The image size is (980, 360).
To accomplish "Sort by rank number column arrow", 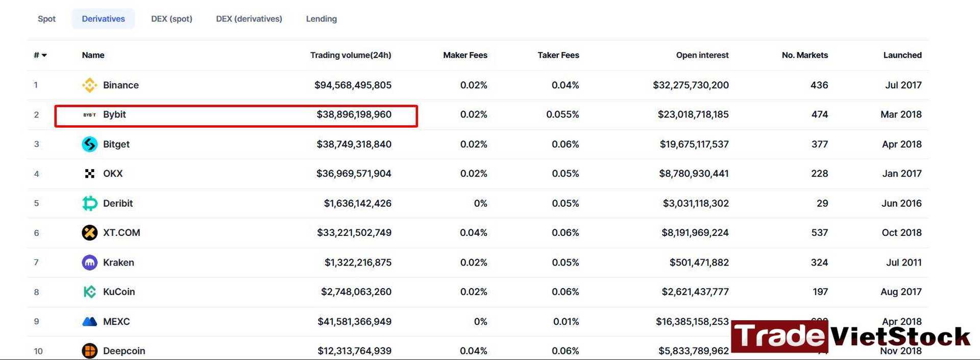I will coord(44,55).
